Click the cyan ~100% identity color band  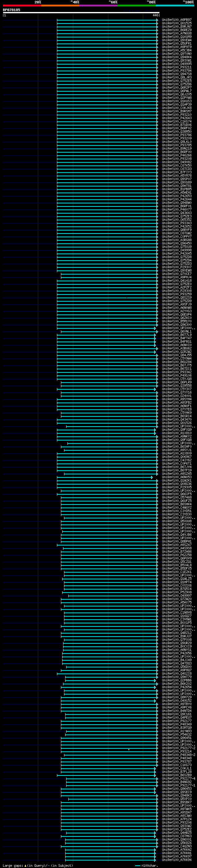tap(175, 6)
